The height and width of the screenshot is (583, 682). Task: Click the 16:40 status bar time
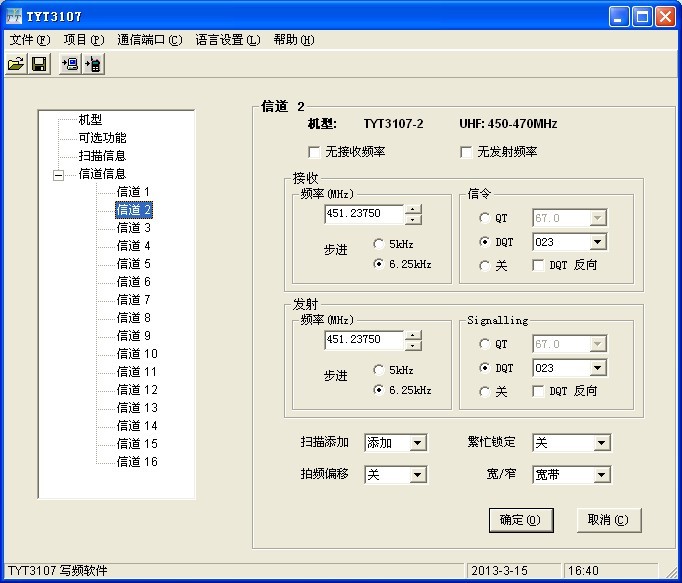pyautogui.click(x=583, y=570)
